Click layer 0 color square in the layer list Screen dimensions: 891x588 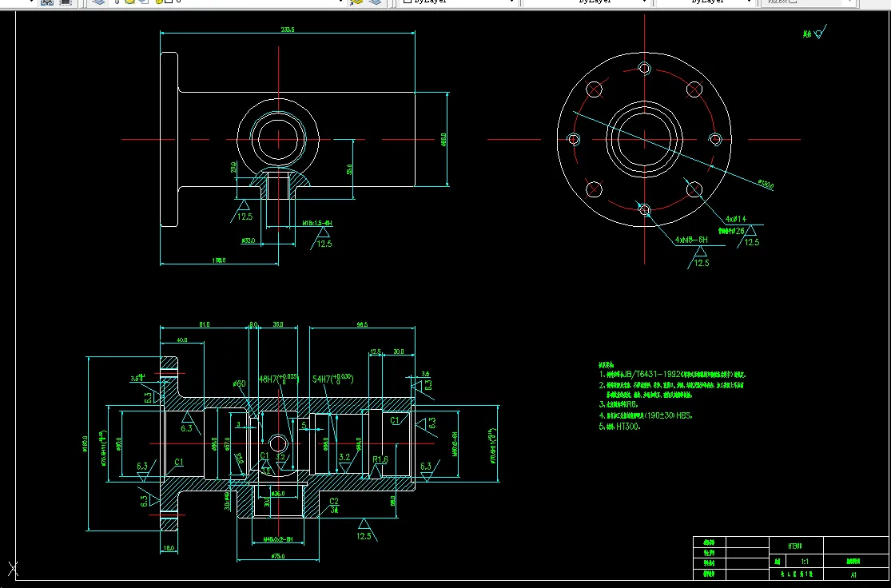168,2
